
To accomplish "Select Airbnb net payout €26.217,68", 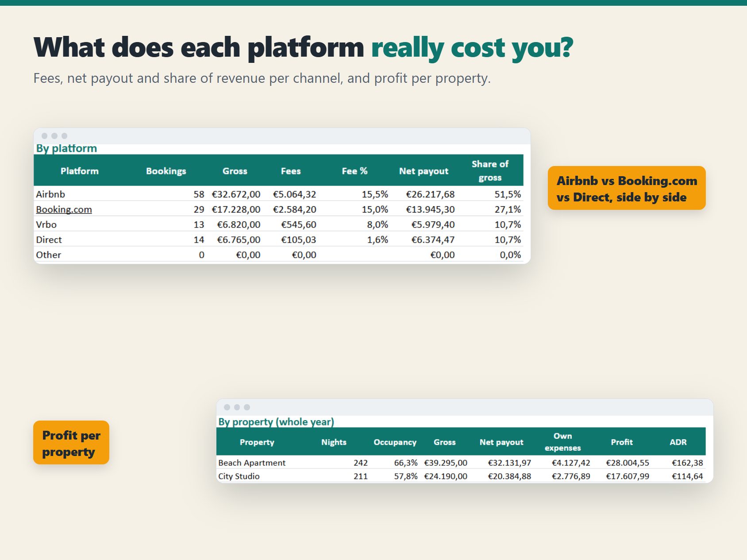I will click(430, 194).
